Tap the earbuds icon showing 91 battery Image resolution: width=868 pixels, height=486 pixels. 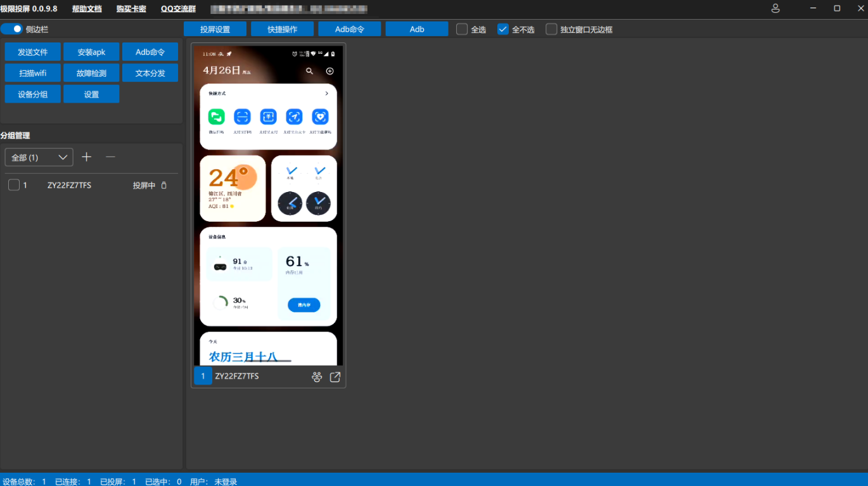pos(220,267)
